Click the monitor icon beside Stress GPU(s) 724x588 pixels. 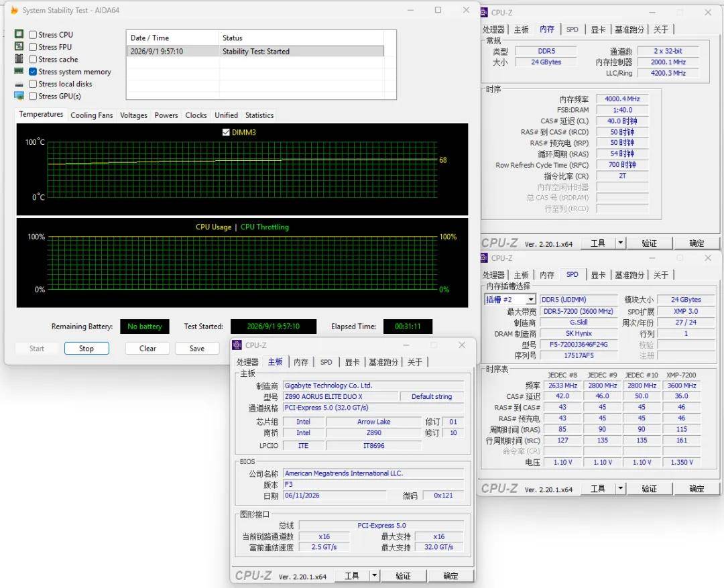19,96
